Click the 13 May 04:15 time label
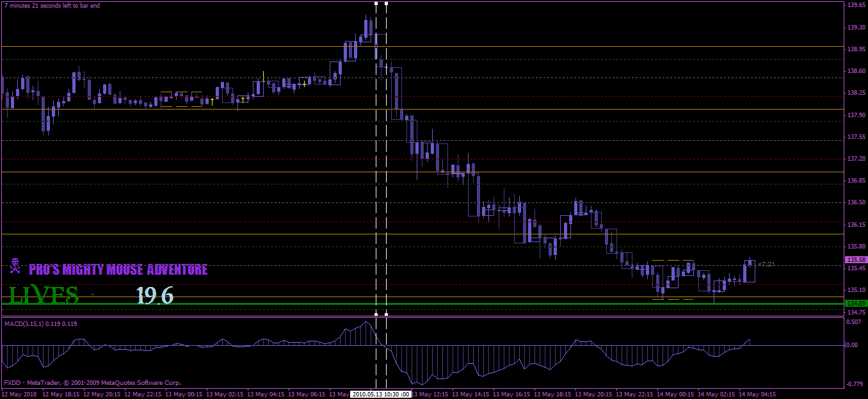Viewport: 868px width, 399px height. [x=266, y=395]
